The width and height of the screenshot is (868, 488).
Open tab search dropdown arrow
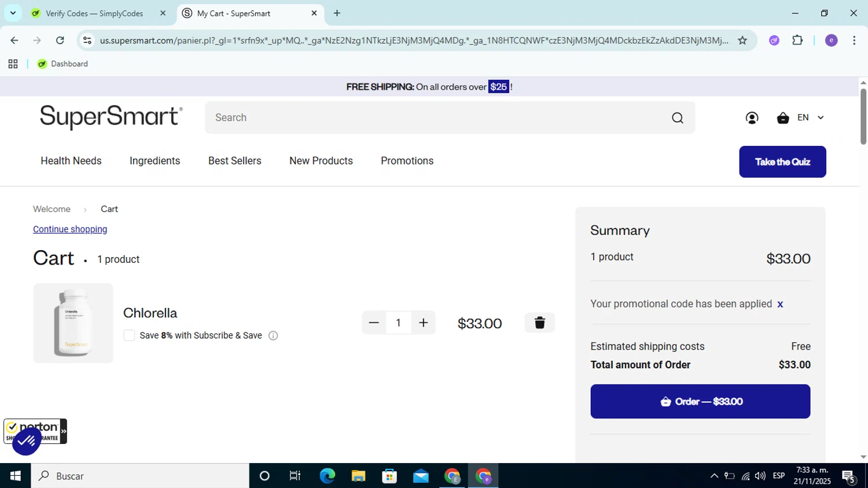tap(13, 13)
